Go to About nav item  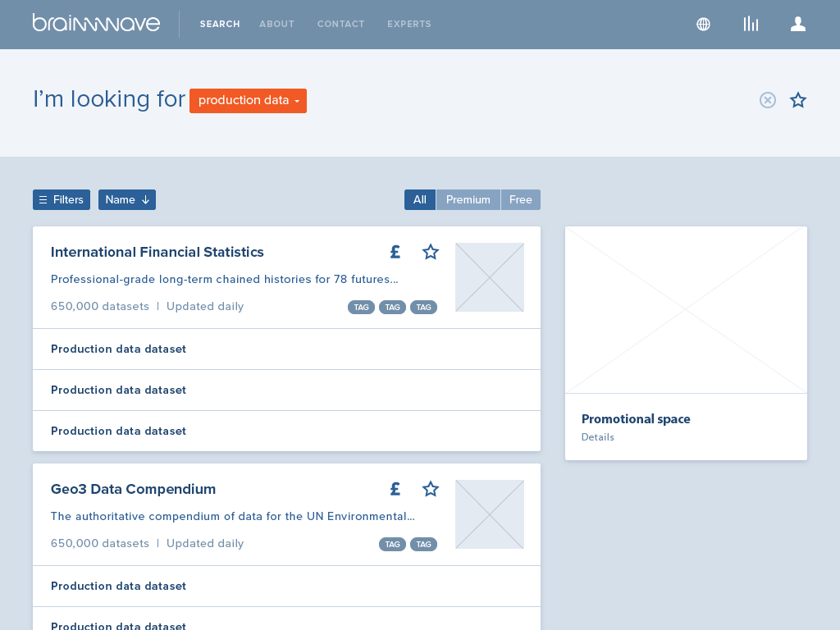click(x=277, y=24)
